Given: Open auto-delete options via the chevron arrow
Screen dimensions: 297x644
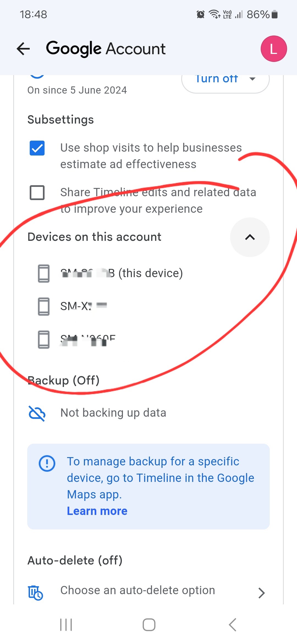Looking at the screenshot, I should (261, 593).
